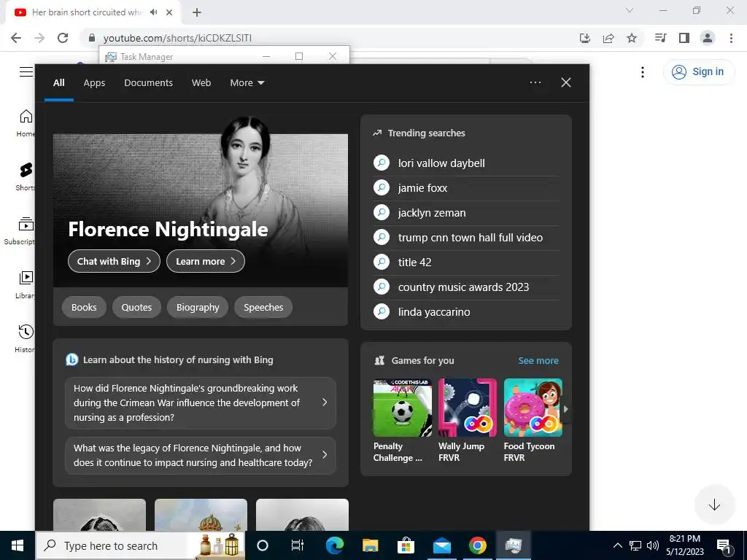
Task: Open Cortana circle icon on taskbar
Action: tap(263, 545)
